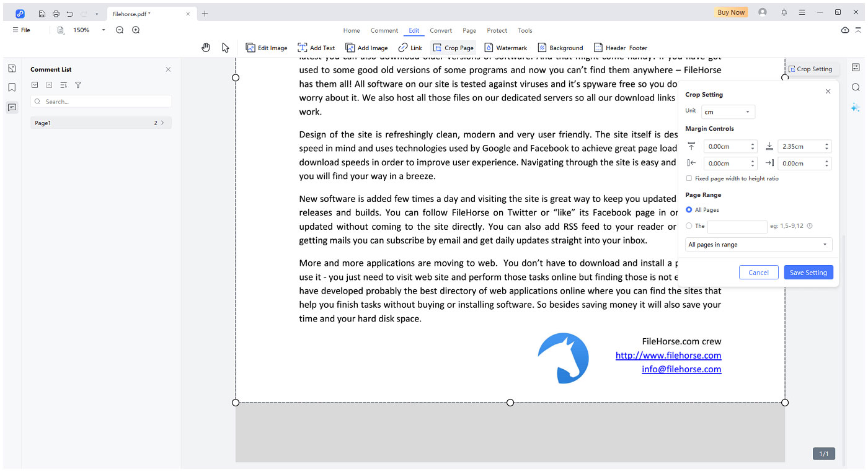The image size is (868, 472).
Task: Close the Crop Setting dialog
Action: click(x=828, y=92)
